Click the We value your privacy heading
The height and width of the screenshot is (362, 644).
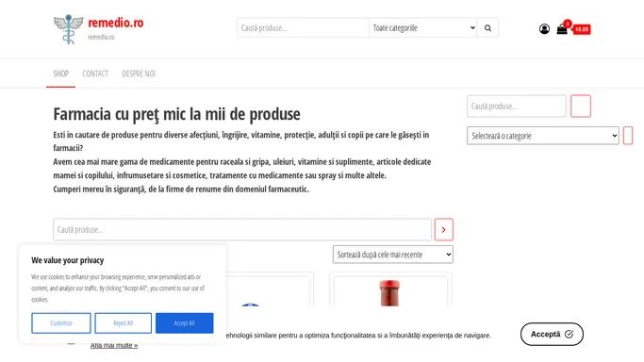click(x=68, y=260)
